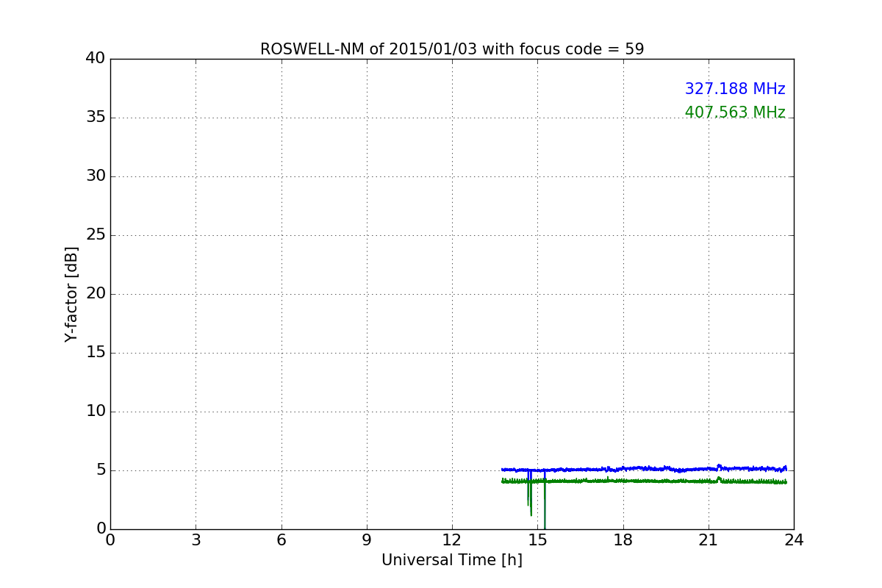This screenshot has width=882, height=588.
Task: Select the blue 327.188 MHz legend label
Action: 735,89
